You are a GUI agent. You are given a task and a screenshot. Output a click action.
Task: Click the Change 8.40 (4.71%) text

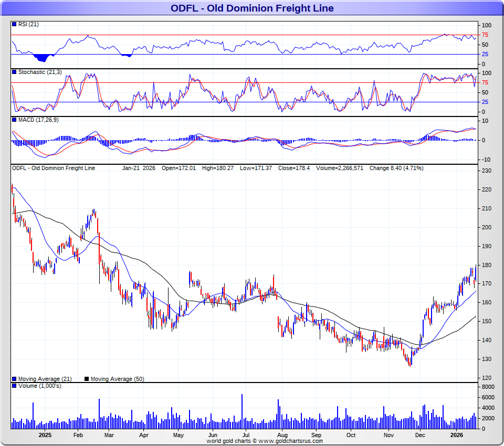[396, 168]
